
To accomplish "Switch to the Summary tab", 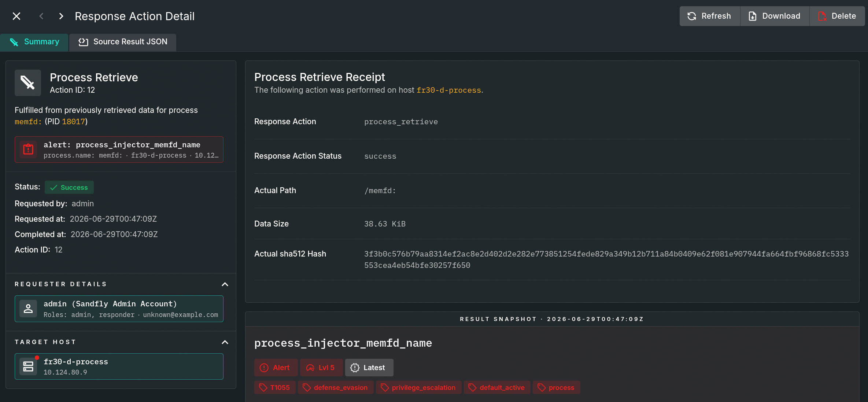I will click(34, 42).
